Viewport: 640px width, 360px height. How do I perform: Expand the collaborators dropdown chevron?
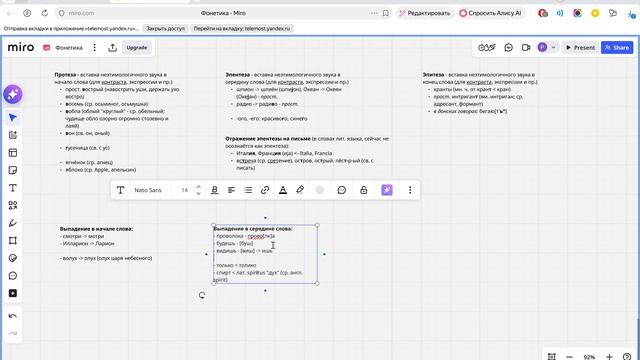point(553,47)
